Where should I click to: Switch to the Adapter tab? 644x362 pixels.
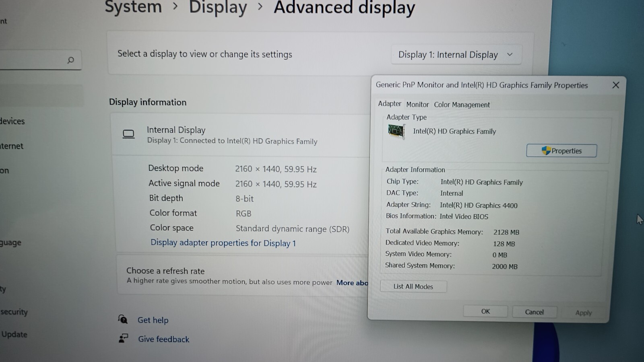click(390, 104)
